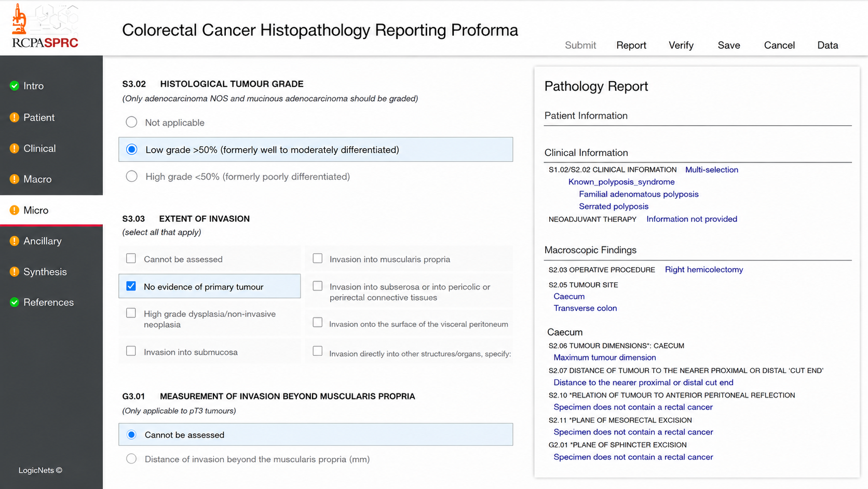Click Caecum tumour site link

click(x=569, y=296)
